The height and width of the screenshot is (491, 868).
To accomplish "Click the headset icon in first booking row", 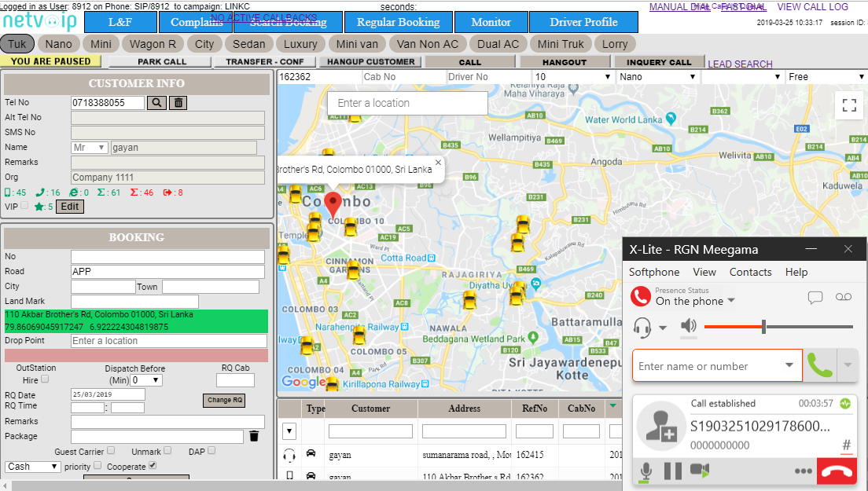I will point(289,455).
